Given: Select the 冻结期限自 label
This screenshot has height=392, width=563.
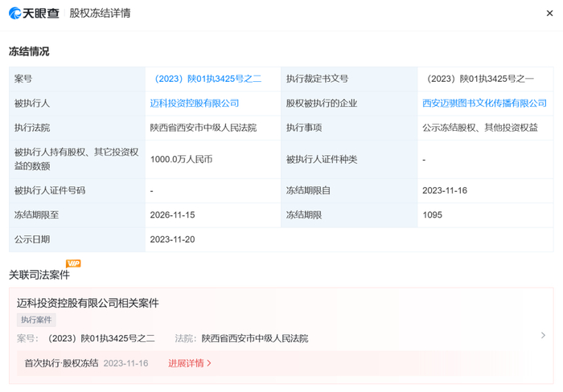Looking at the screenshot, I should (308, 190).
